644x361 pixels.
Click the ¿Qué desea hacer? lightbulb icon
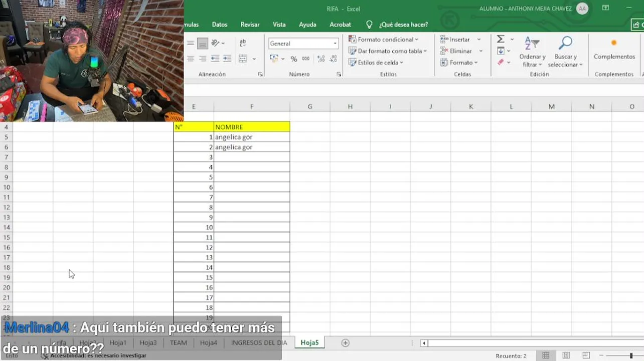point(369,25)
